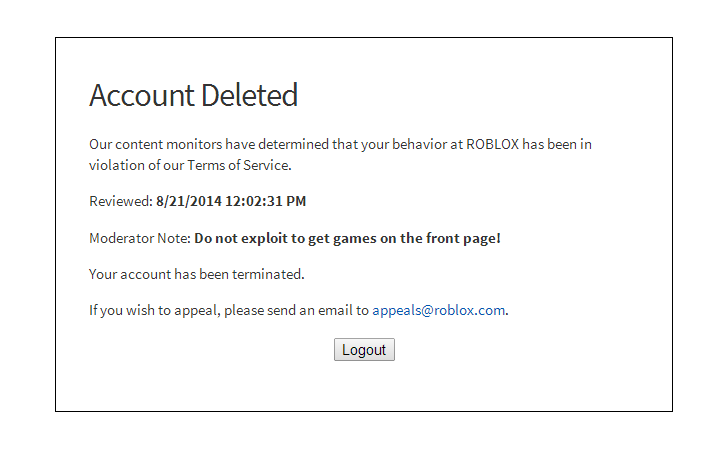722x461 pixels.
Task: Click the Logout button
Action: (364, 350)
